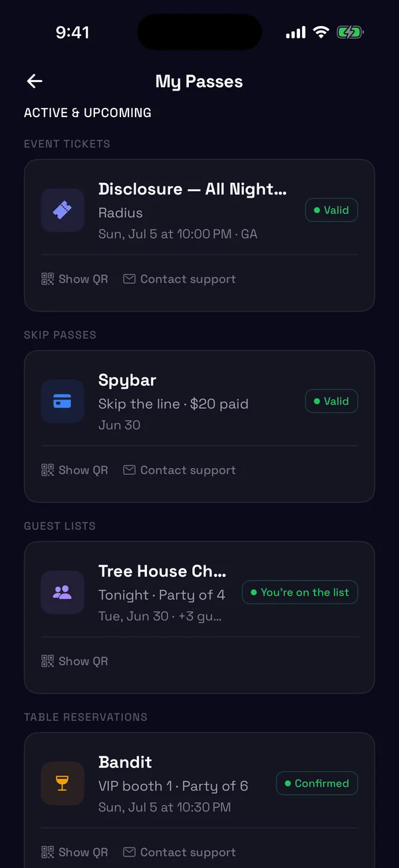This screenshot has height=868, width=399.
Task: Show QR for the Bandit reservation
Action: (74, 852)
